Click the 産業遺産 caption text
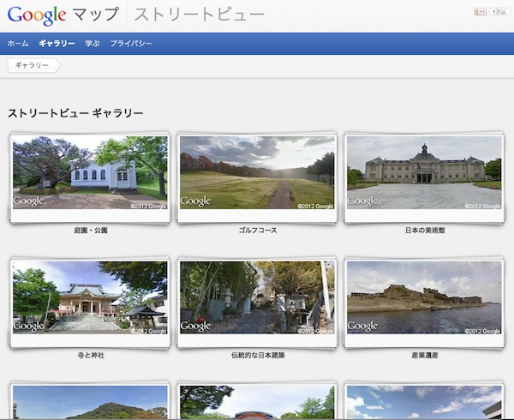514x420 pixels. coord(424,354)
